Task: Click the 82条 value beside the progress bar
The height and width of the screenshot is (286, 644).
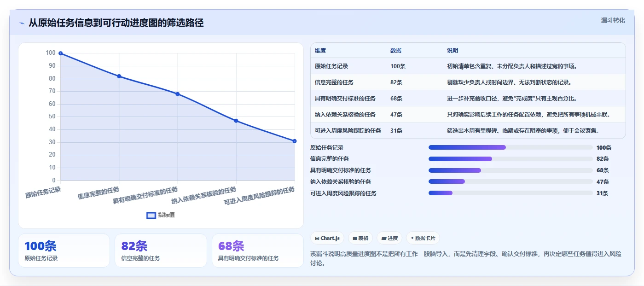Action: click(603, 159)
